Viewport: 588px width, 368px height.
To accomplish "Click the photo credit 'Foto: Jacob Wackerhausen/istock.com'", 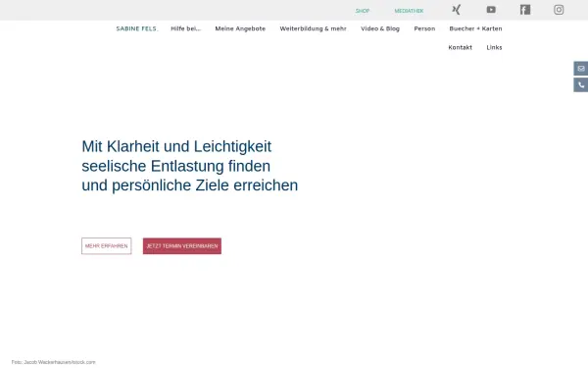I will point(53,362).
